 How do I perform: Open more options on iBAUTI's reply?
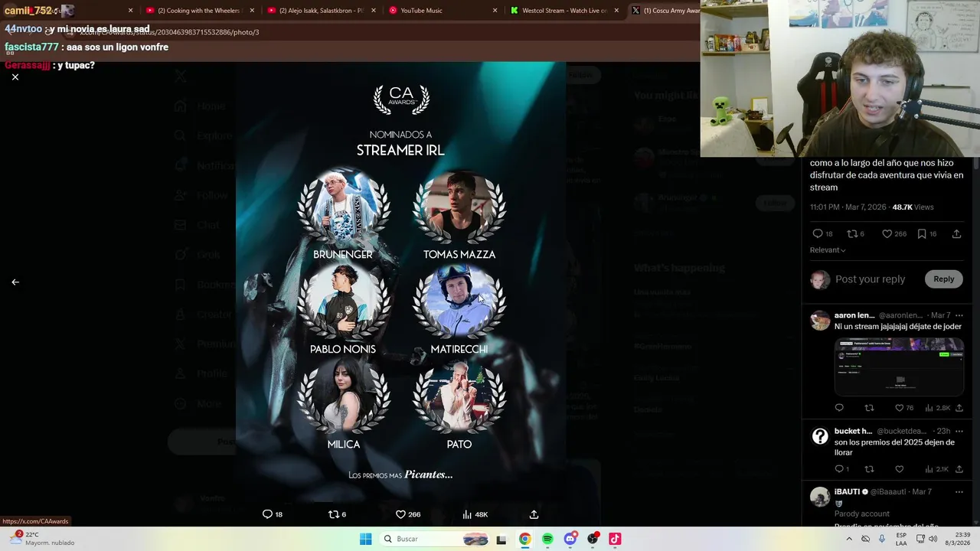959,491
